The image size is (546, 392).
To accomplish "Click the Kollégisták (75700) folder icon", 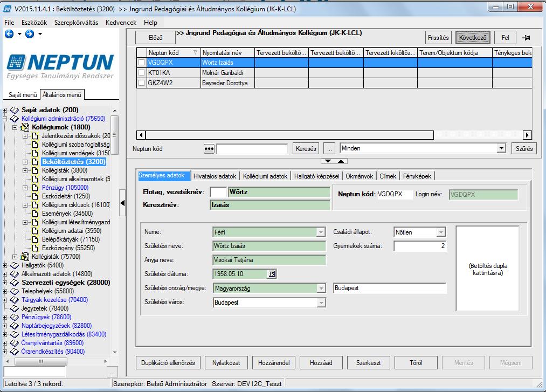I will (25, 257).
